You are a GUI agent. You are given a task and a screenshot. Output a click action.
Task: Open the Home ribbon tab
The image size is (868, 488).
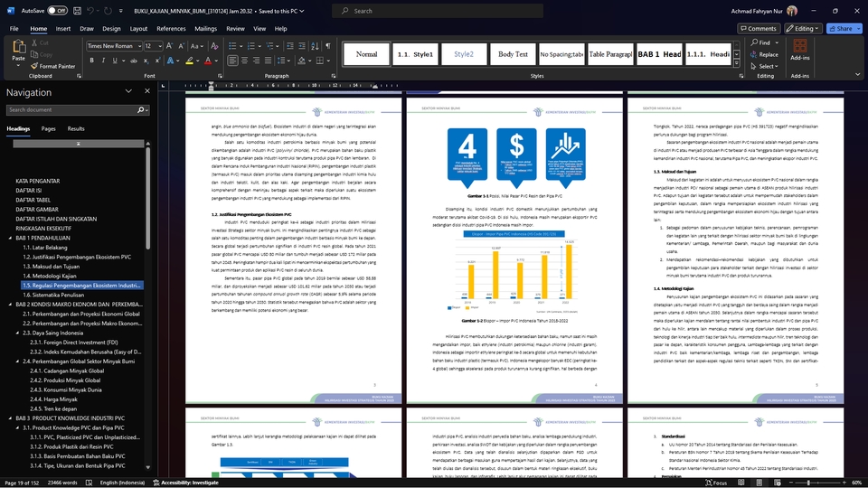pos(38,29)
